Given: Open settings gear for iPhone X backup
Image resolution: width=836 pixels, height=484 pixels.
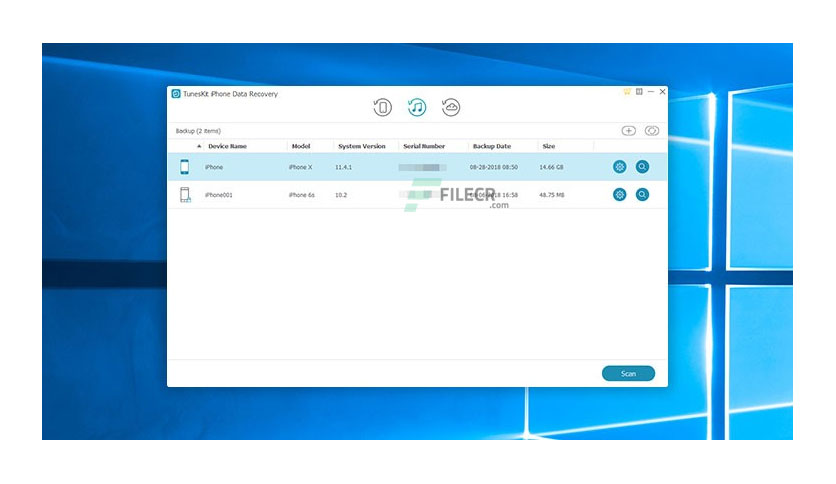Looking at the screenshot, I should pyautogui.click(x=620, y=167).
